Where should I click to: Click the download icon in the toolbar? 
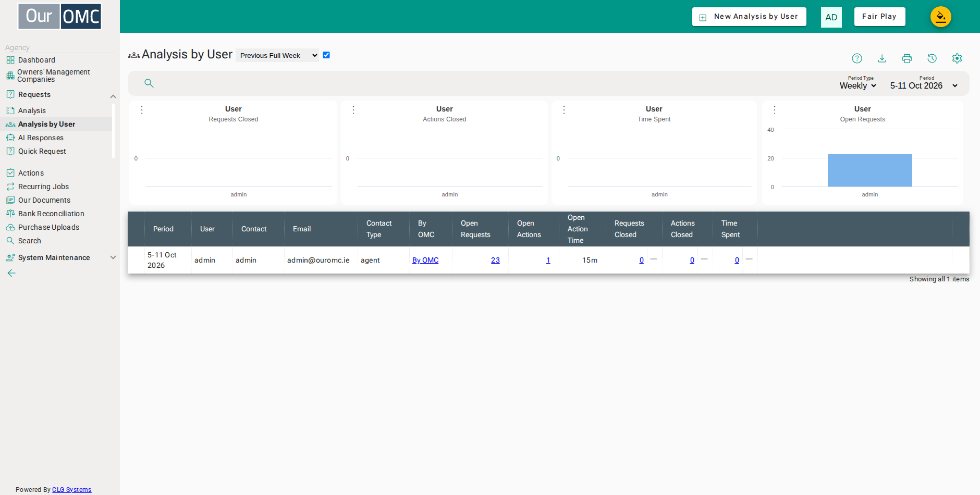tap(882, 58)
